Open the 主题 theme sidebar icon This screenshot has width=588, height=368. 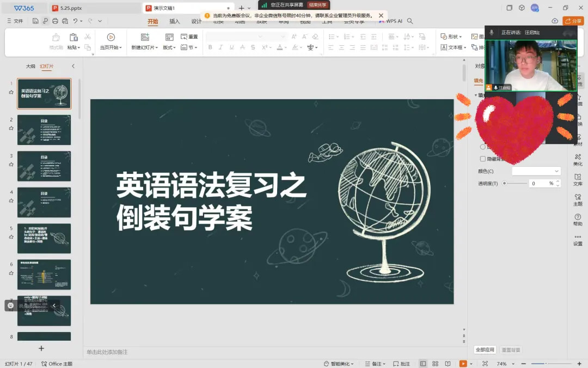pos(578,197)
